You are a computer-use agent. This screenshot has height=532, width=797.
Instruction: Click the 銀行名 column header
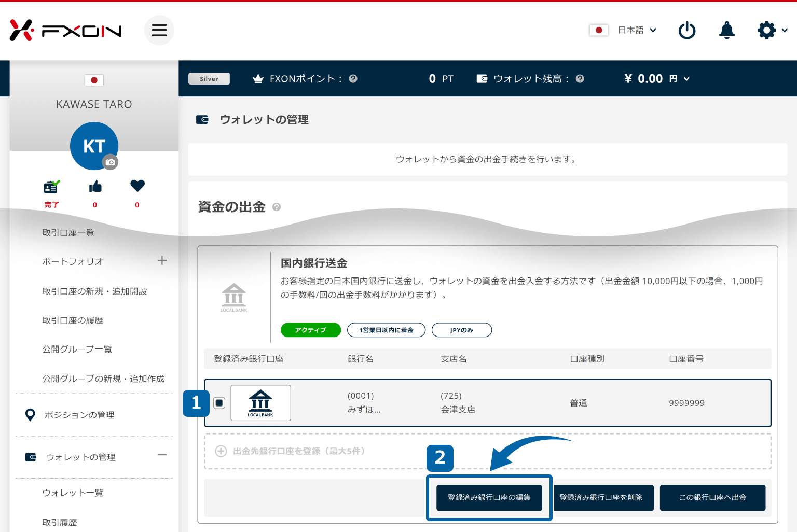[x=361, y=359]
